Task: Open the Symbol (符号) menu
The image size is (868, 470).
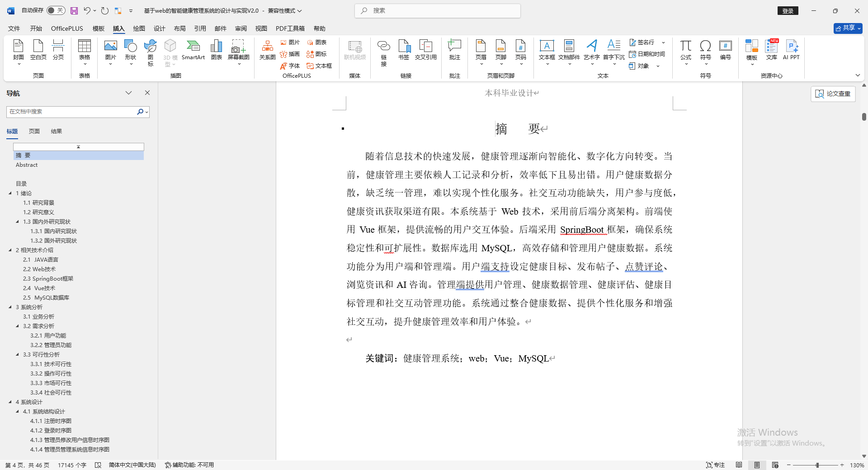Action: coord(706,52)
